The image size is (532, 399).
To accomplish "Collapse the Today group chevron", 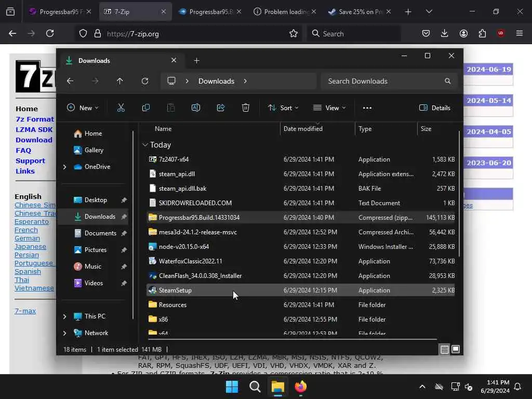I will coord(145,145).
